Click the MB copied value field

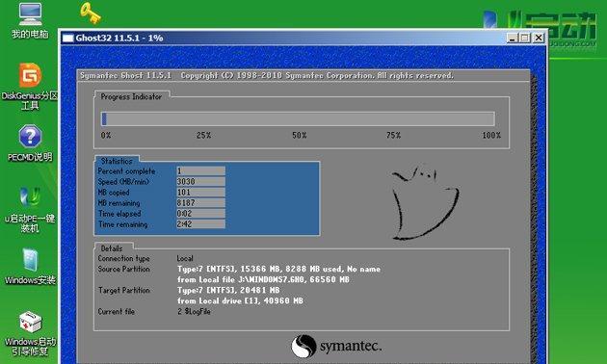tap(200, 193)
